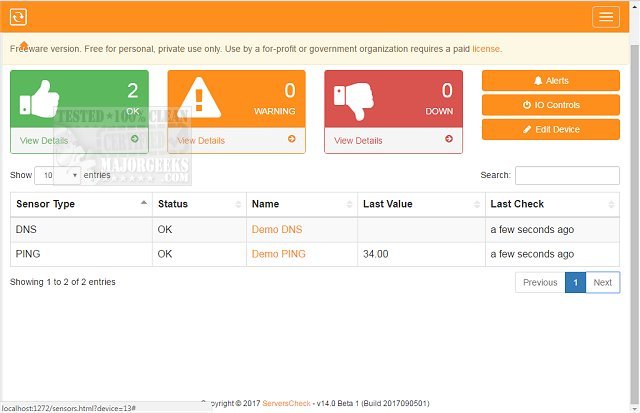This screenshot has height=413, width=640.
Task: Click 'Showing 1 to 2 of 2 entries' text
Action: [x=62, y=282]
